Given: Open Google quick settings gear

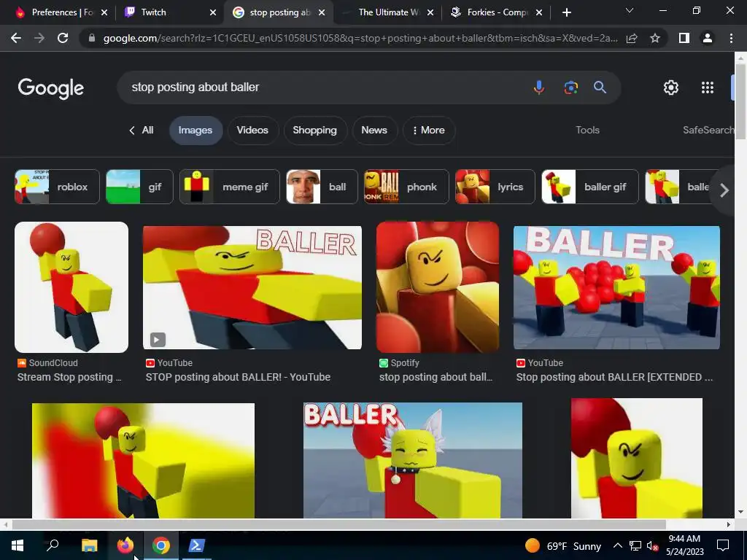Looking at the screenshot, I should [x=671, y=87].
